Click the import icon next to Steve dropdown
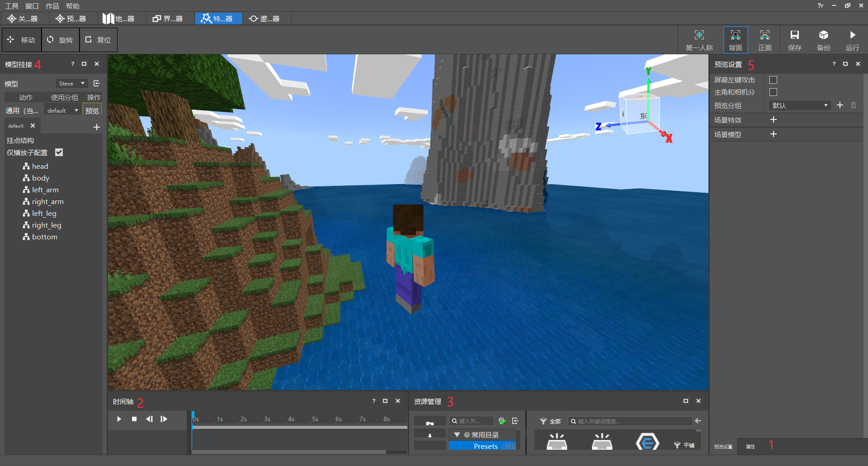The height and width of the screenshot is (466, 868). coord(96,83)
